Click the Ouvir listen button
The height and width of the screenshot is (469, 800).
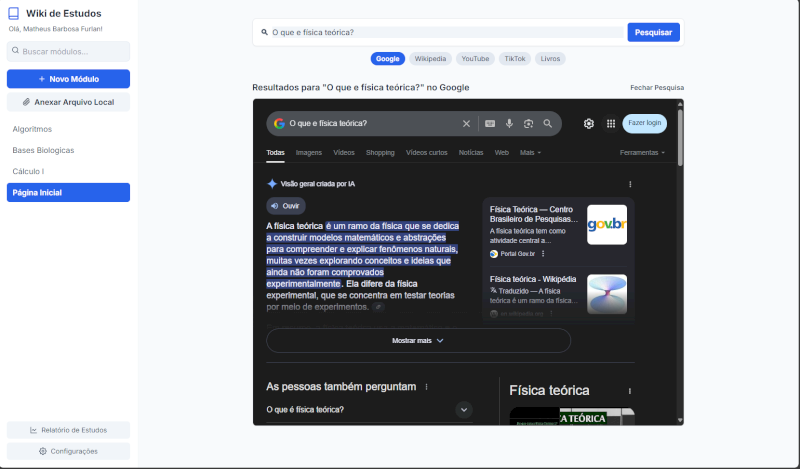coord(286,206)
